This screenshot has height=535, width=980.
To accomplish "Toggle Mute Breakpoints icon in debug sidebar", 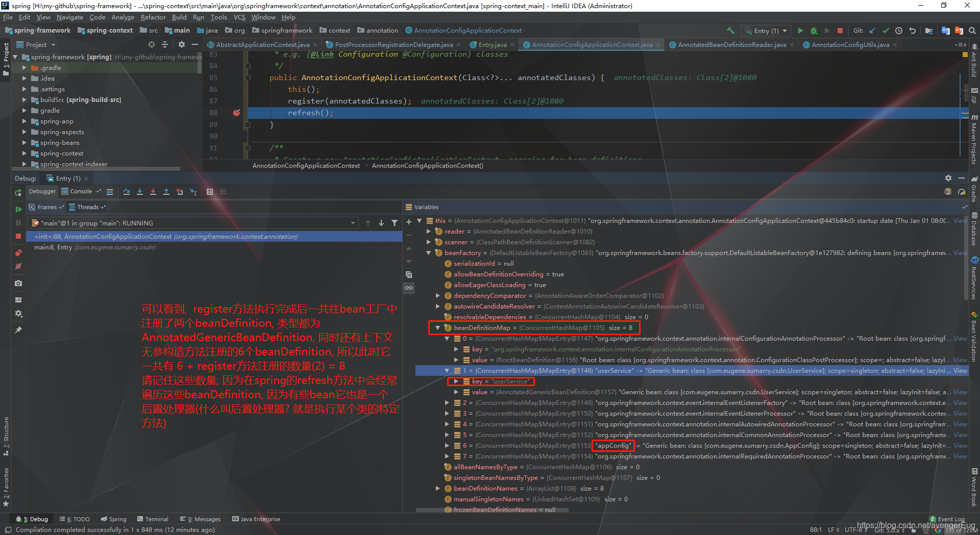I will pos(18,266).
